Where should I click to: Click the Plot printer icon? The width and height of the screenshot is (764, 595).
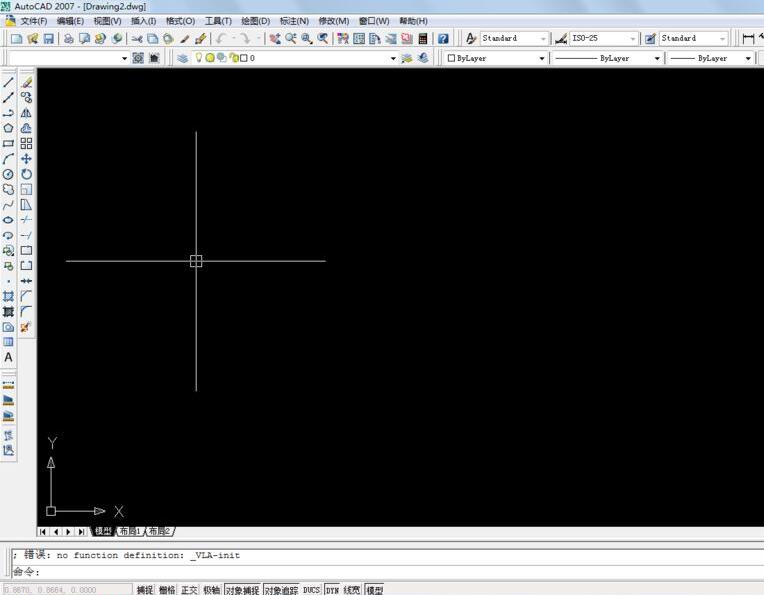(x=69, y=38)
